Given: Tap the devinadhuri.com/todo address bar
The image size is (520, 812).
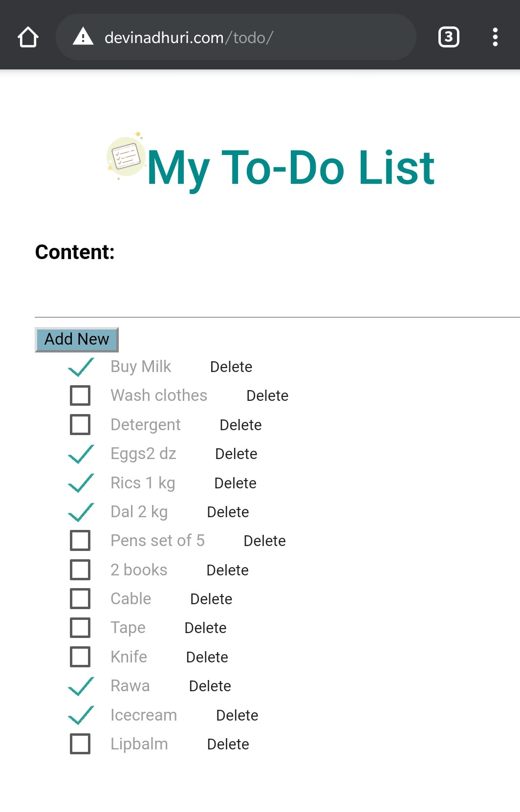Looking at the screenshot, I should click(x=235, y=37).
